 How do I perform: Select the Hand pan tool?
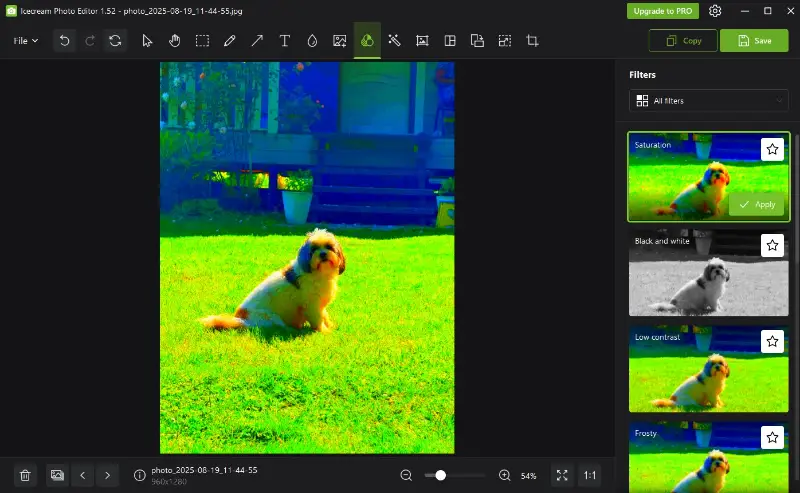pos(175,41)
